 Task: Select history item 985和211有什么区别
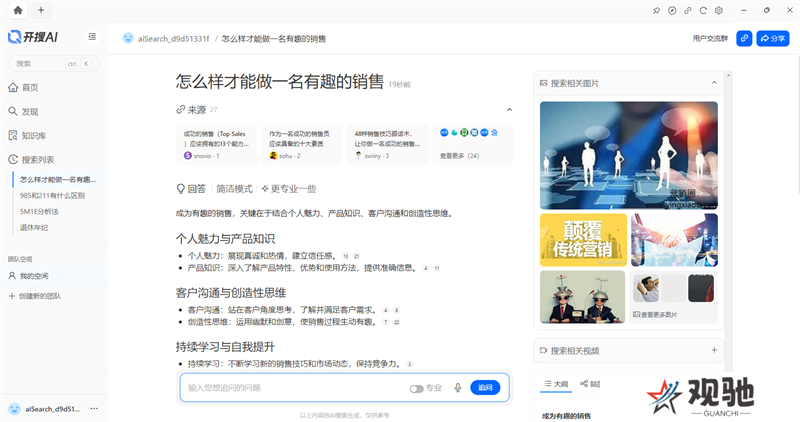point(52,195)
